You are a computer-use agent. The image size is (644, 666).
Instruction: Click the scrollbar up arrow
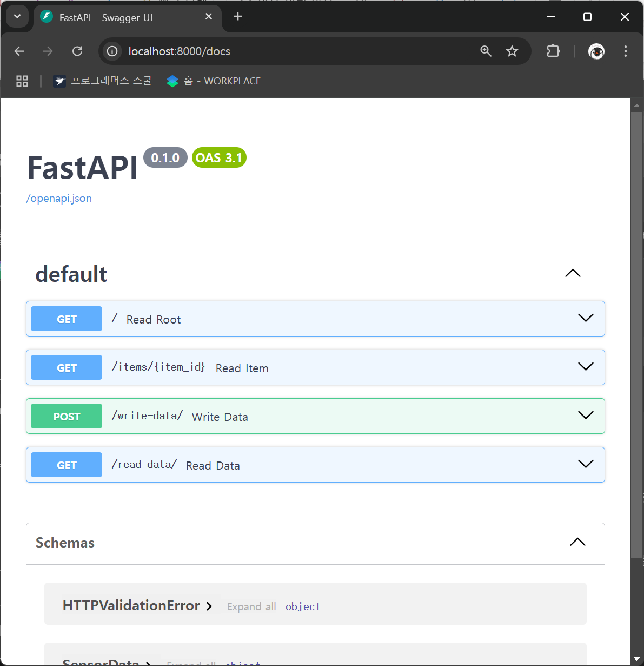636,105
